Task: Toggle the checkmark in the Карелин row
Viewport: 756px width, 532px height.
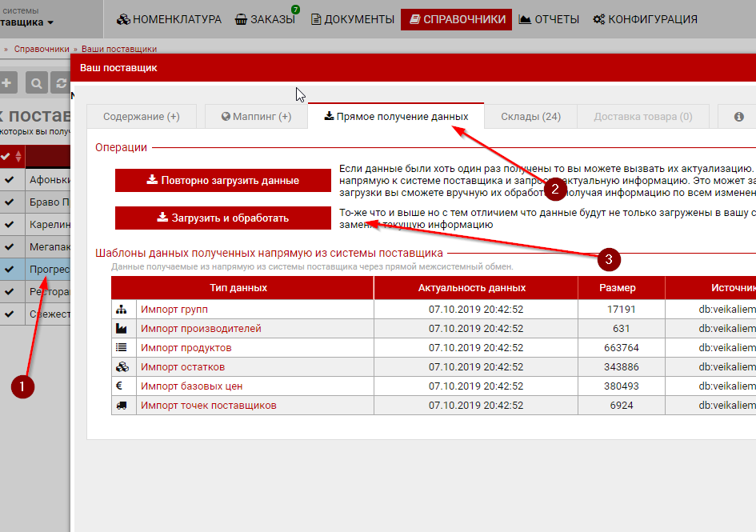Action: 9,225
